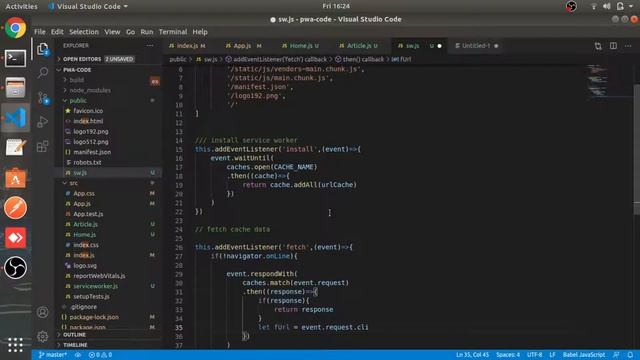Screen dimensions: 640x360
Task: Open errors and warnings status item
Action: coord(100,355)
